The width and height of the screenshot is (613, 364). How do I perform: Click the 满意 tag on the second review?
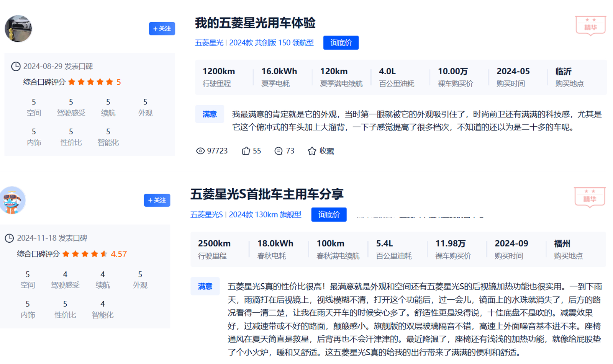[205, 286]
